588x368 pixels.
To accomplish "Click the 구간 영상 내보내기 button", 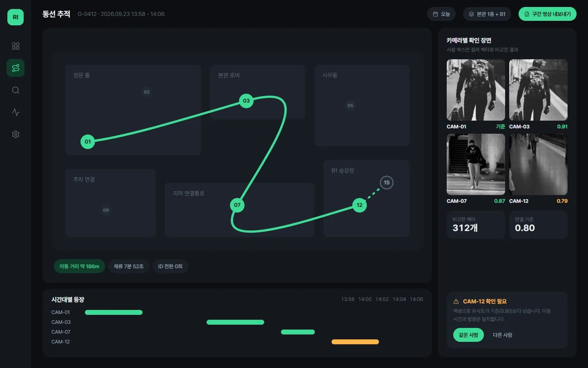I will [x=547, y=14].
